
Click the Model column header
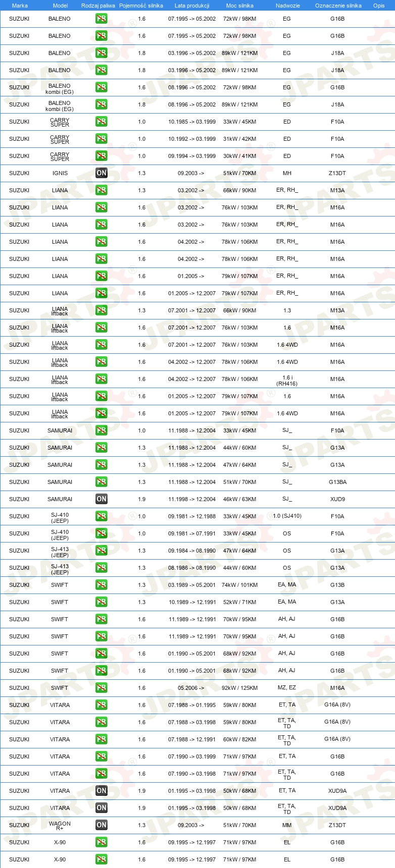(x=60, y=6)
